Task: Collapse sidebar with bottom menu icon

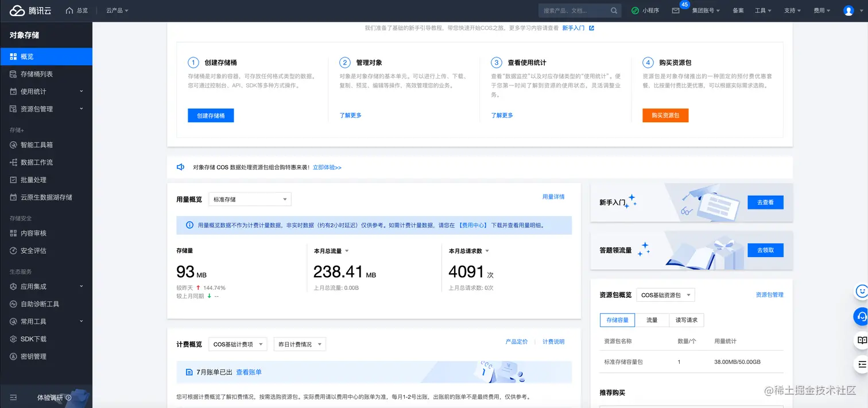Action: (14, 397)
